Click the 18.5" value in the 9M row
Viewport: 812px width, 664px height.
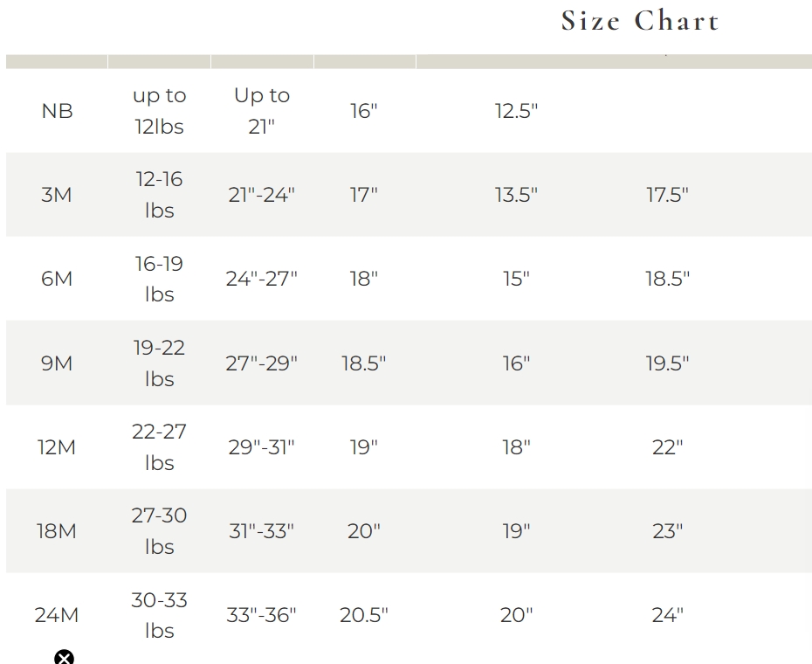[x=363, y=363]
